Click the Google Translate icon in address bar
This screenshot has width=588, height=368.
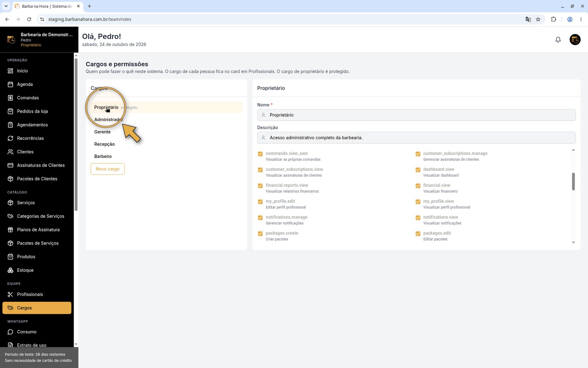[x=528, y=19]
